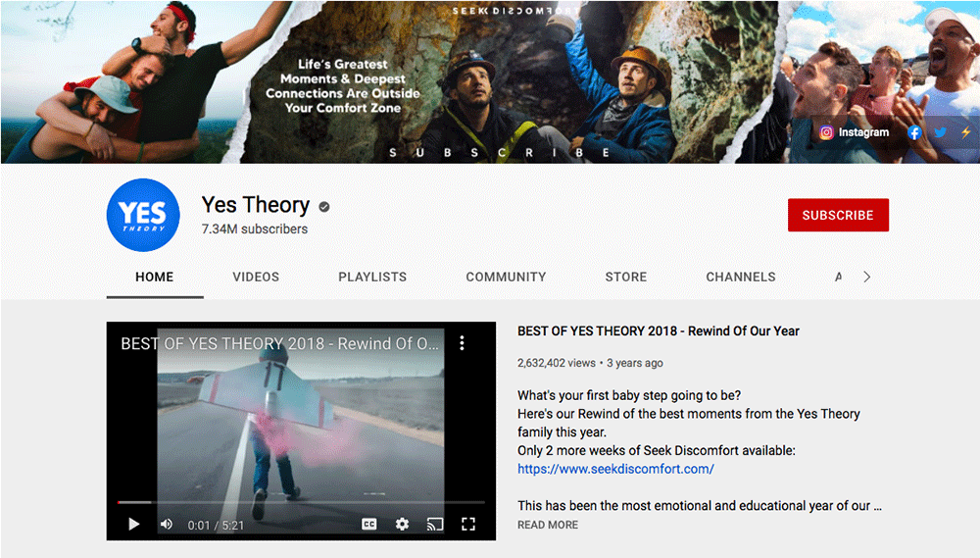The width and height of the screenshot is (980, 558).
Task: Click the lightning bolt banner icon
Action: [965, 132]
